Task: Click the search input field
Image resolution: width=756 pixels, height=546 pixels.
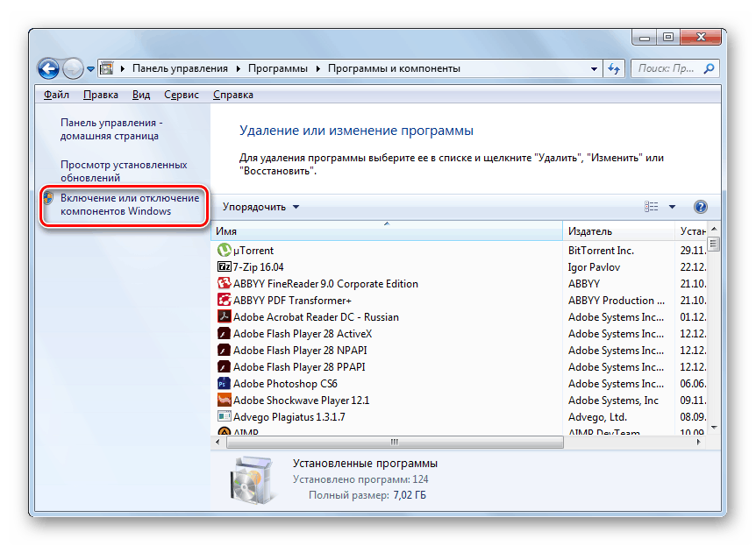Action: click(667, 68)
